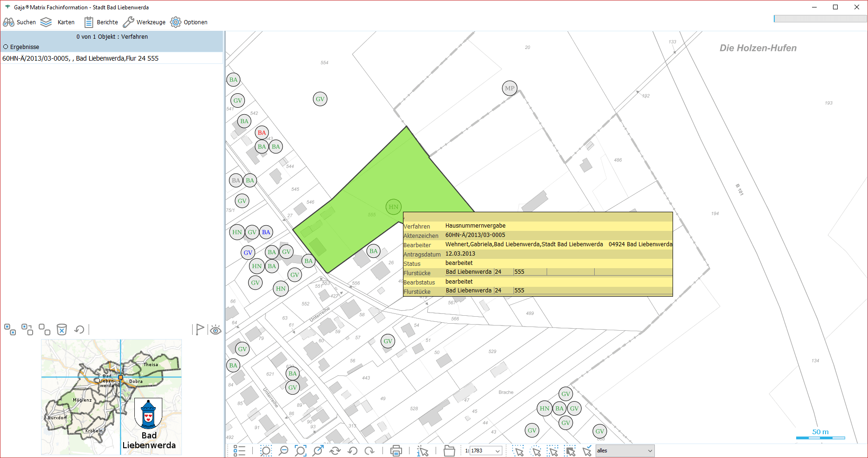Click the info pointer tool icon
The image size is (868, 458).
point(423,451)
